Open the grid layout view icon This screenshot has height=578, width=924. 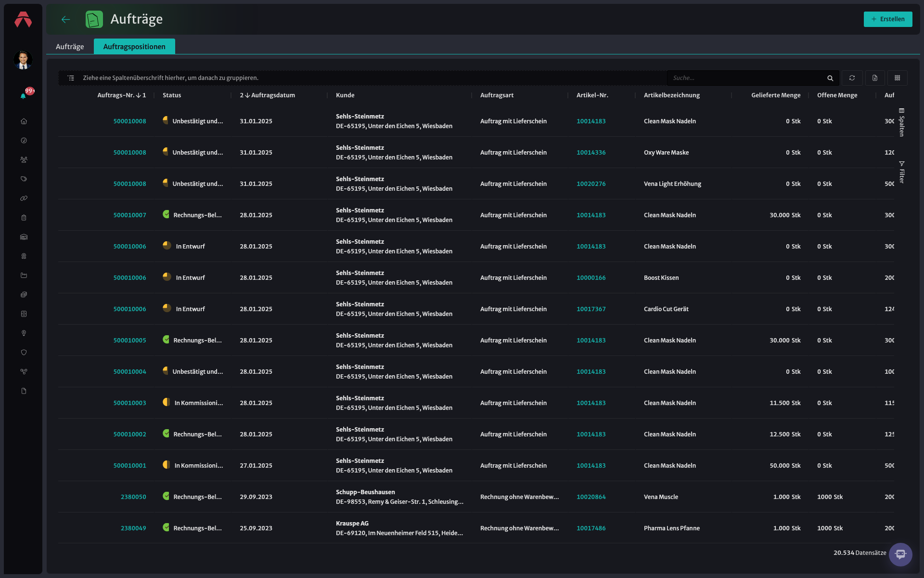(898, 78)
